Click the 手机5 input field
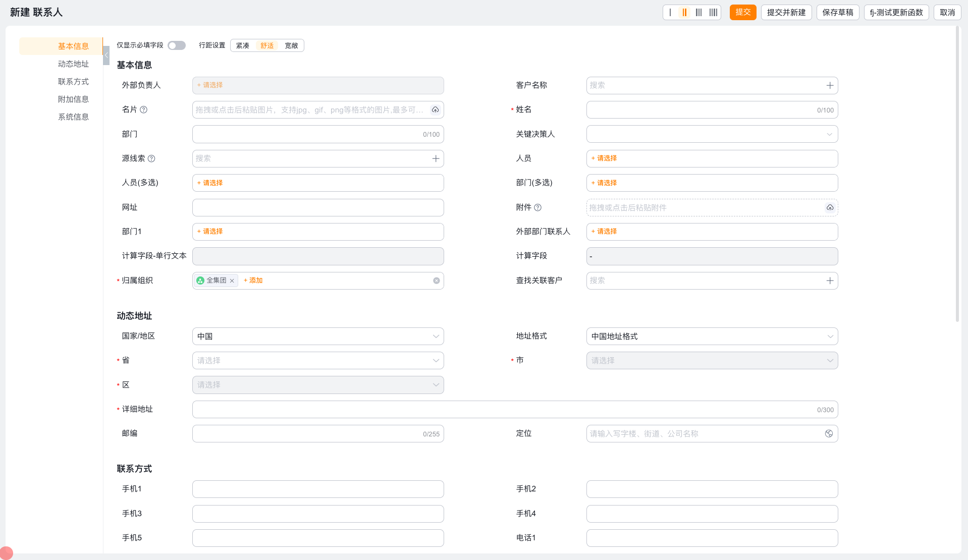968x560 pixels. (318, 538)
